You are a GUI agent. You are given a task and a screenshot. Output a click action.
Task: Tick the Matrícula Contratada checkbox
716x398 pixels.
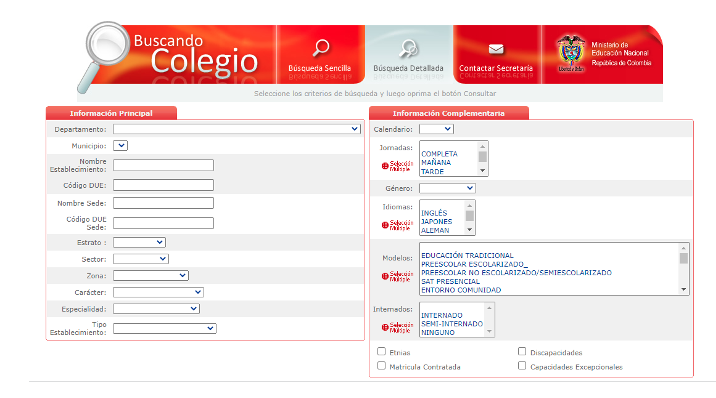381,366
